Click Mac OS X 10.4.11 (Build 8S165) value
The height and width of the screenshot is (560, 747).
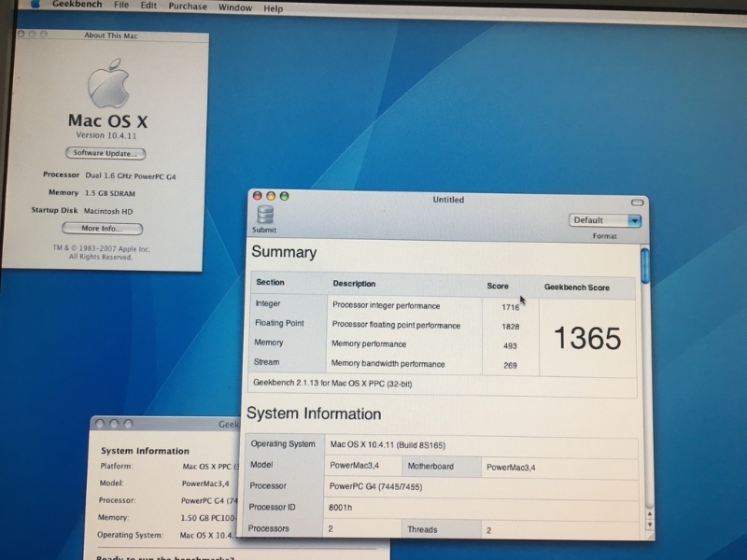[388, 445]
